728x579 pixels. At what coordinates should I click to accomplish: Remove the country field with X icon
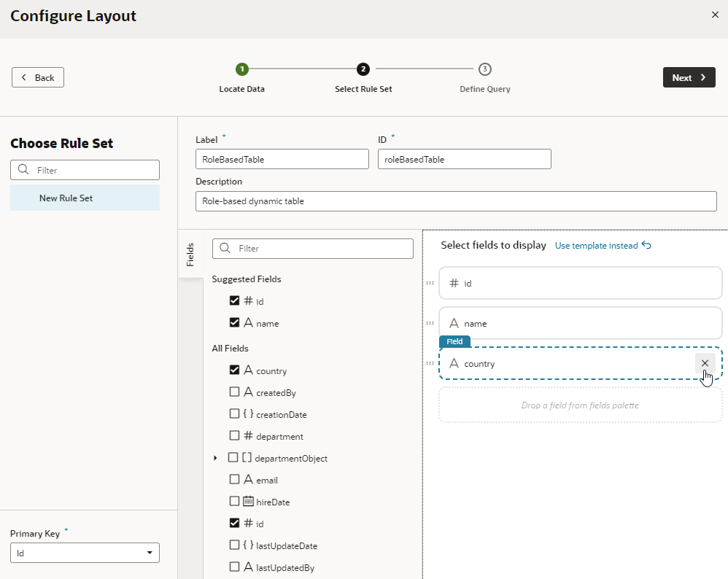705,363
